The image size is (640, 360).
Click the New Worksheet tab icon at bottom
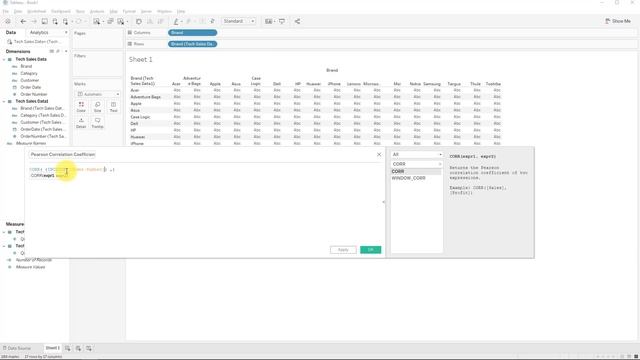pos(67,348)
